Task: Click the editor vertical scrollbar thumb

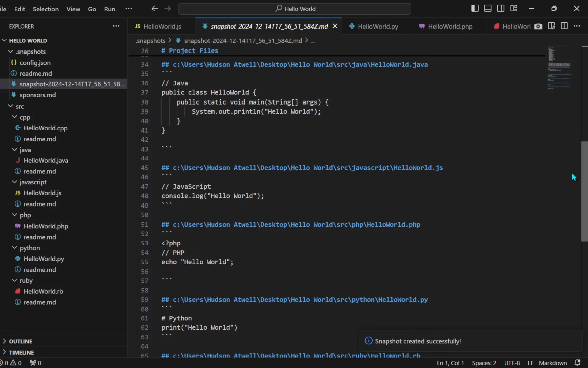Action: [x=584, y=191]
